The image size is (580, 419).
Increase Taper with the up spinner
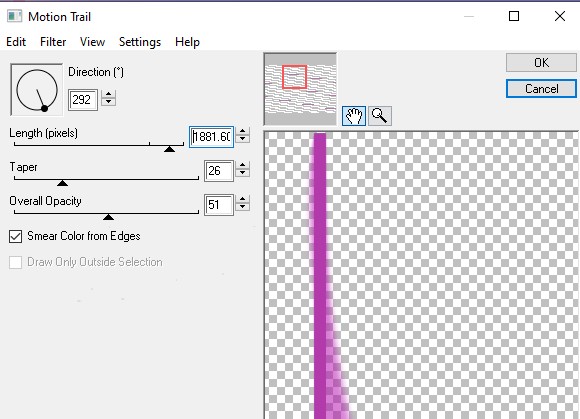tap(243, 166)
